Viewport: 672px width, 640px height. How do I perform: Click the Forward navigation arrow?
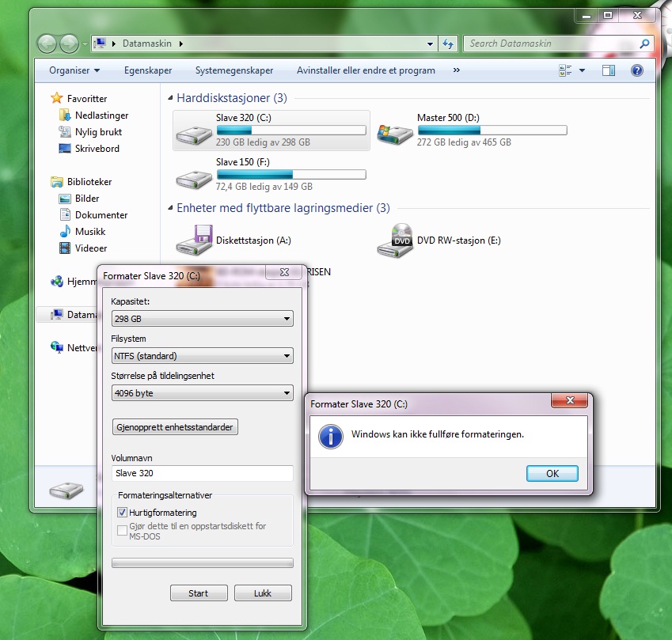(69, 44)
